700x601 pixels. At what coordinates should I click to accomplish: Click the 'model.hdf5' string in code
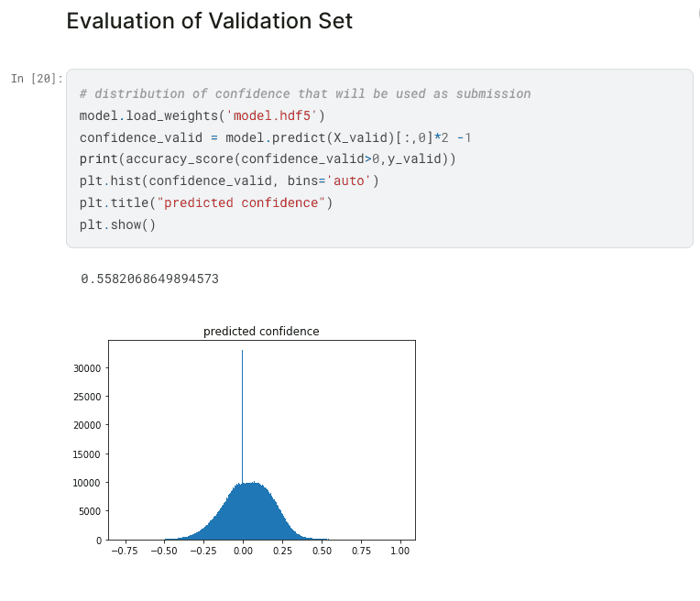point(272,115)
